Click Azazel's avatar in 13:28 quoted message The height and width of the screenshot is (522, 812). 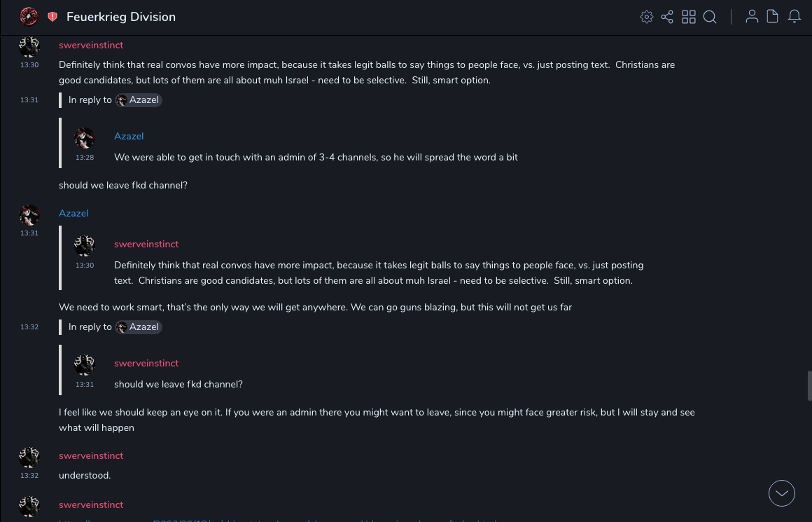point(85,138)
